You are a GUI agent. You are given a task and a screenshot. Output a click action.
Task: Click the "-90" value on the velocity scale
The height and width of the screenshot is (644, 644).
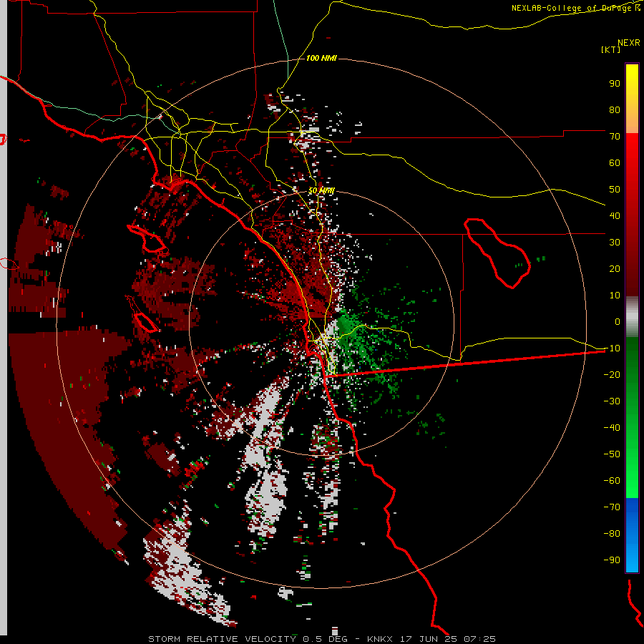(612, 560)
